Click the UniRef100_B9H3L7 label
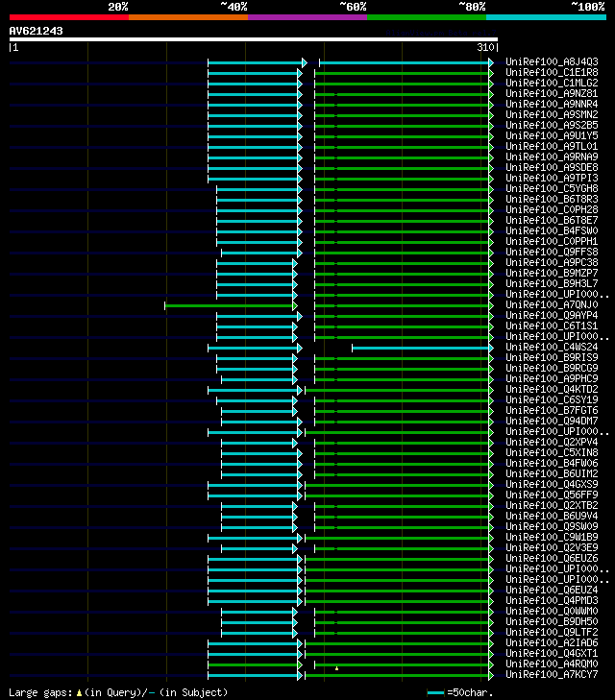Viewport: 615px width, 700px height. click(x=552, y=284)
